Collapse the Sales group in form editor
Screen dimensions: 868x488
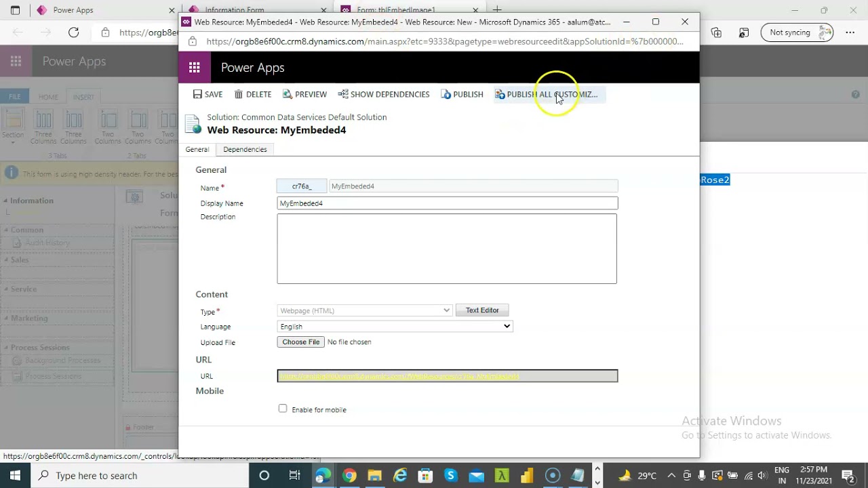(x=5, y=260)
